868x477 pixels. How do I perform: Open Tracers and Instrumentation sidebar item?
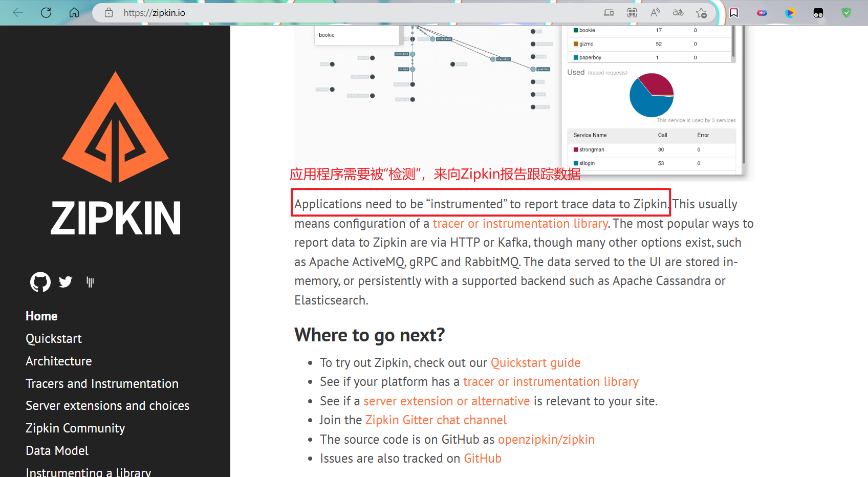coord(102,384)
